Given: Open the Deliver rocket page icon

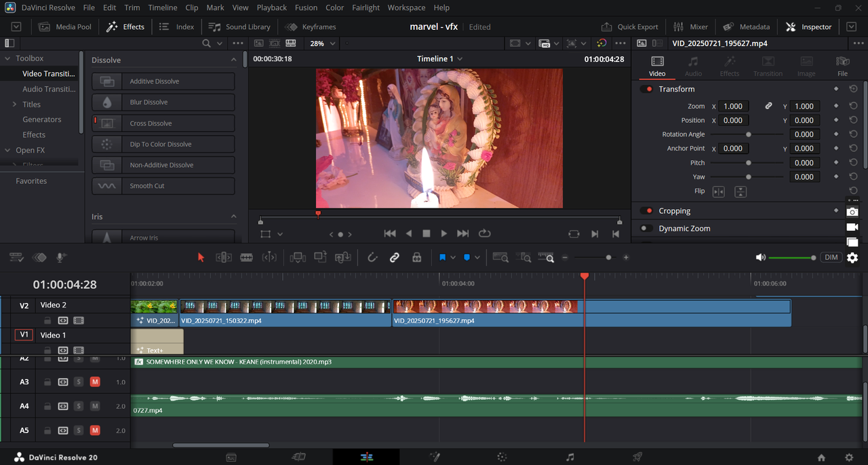Looking at the screenshot, I should click(x=637, y=457).
